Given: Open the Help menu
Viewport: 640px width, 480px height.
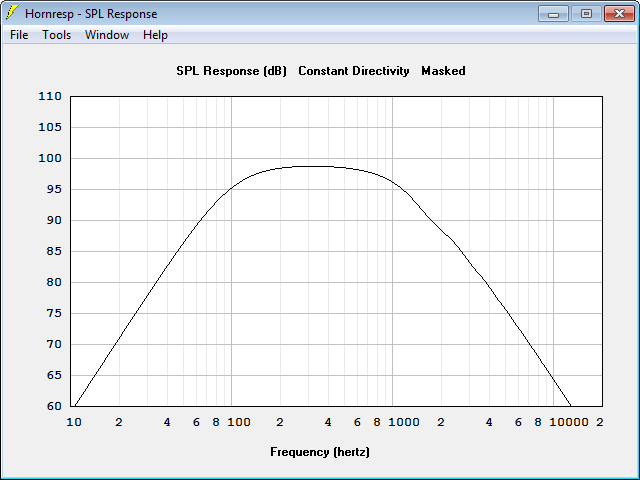Looking at the screenshot, I should 155,35.
